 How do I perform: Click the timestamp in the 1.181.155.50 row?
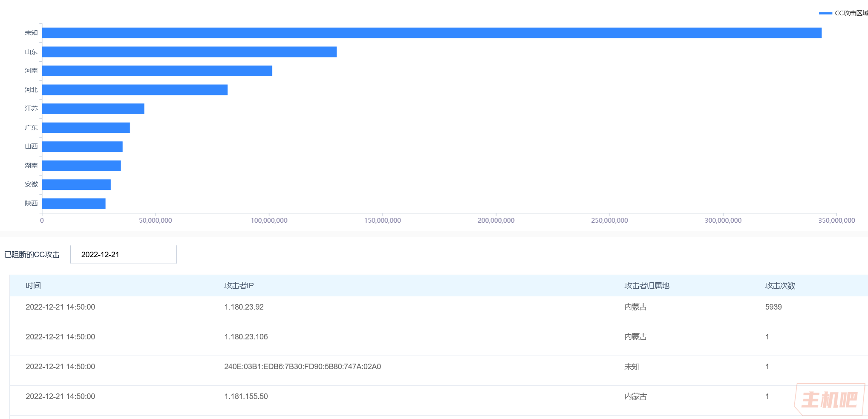pos(61,396)
